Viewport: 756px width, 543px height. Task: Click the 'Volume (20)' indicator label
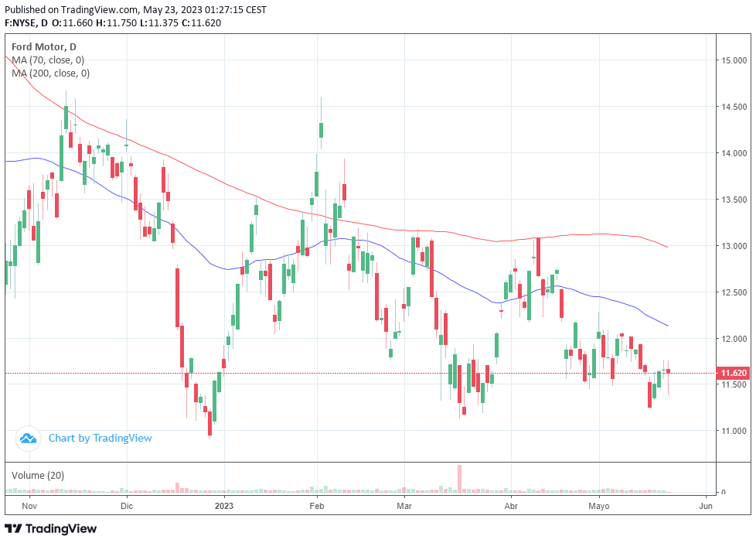pos(38,476)
